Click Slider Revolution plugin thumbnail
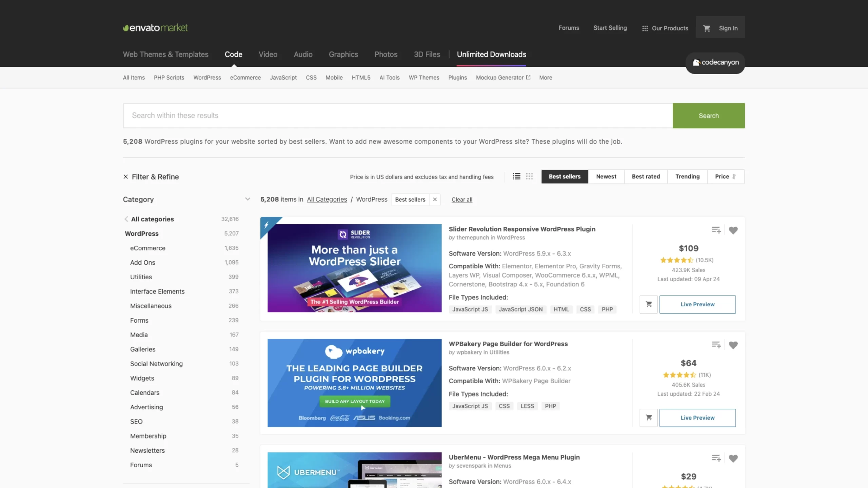Screen dimensions: 868x488 pos(354,267)
